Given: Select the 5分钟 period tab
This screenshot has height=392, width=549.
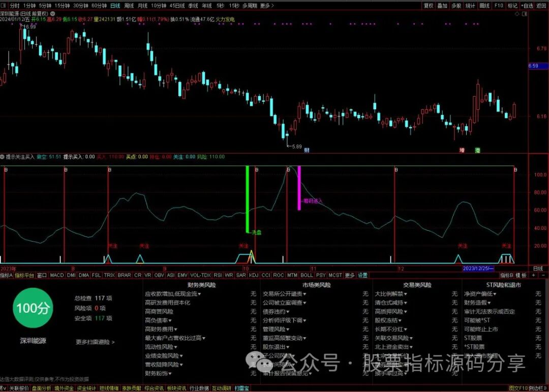Looking at the screenshot, I should [45, 6].
